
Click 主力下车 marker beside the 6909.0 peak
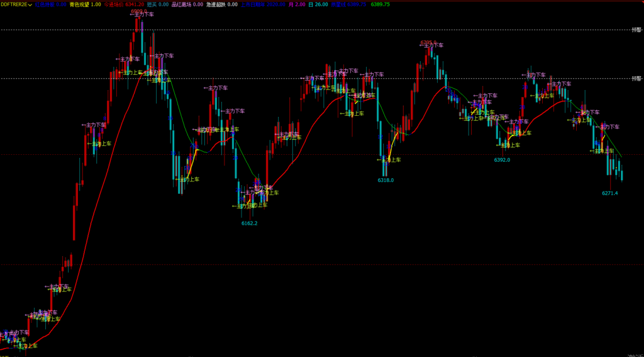pyautogui.click(x=142, y=14)
